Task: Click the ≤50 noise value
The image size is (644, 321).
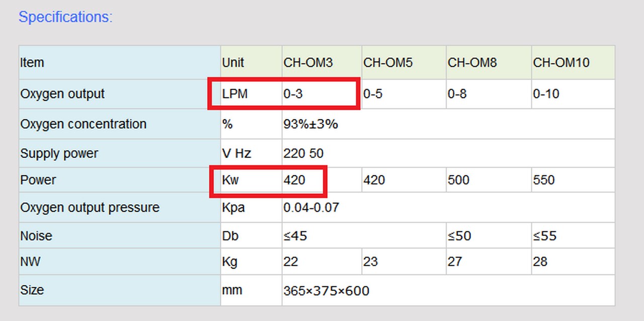Action: point(459,236)
